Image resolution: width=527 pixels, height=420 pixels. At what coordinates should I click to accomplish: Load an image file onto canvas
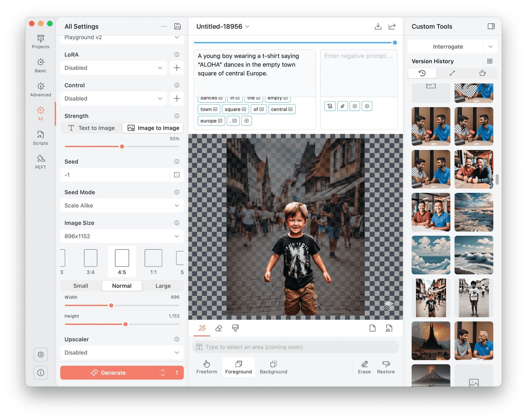tap(389, 328)
